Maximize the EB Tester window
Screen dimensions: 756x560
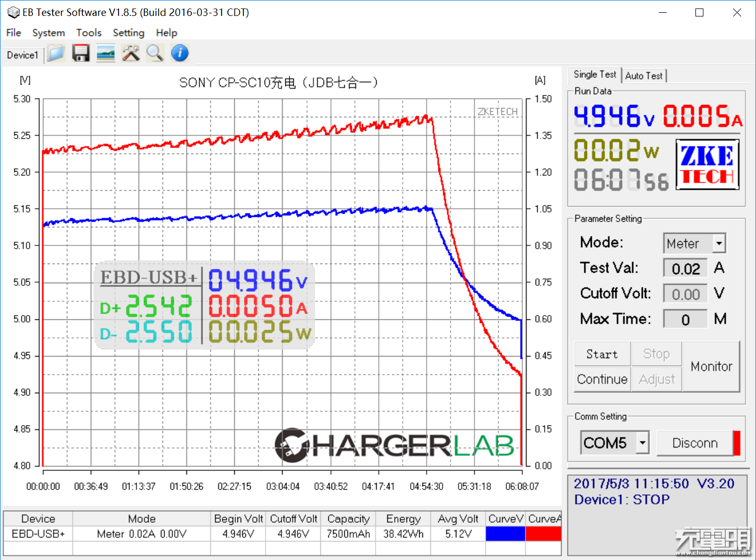pos(700,12)
